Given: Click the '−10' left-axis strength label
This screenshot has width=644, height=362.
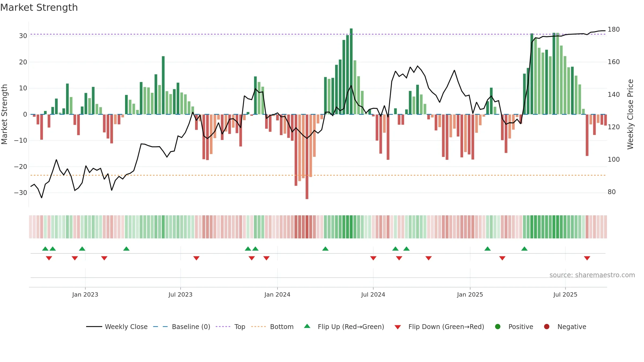Looking at the screenshot, I should [x=21, y=141].
